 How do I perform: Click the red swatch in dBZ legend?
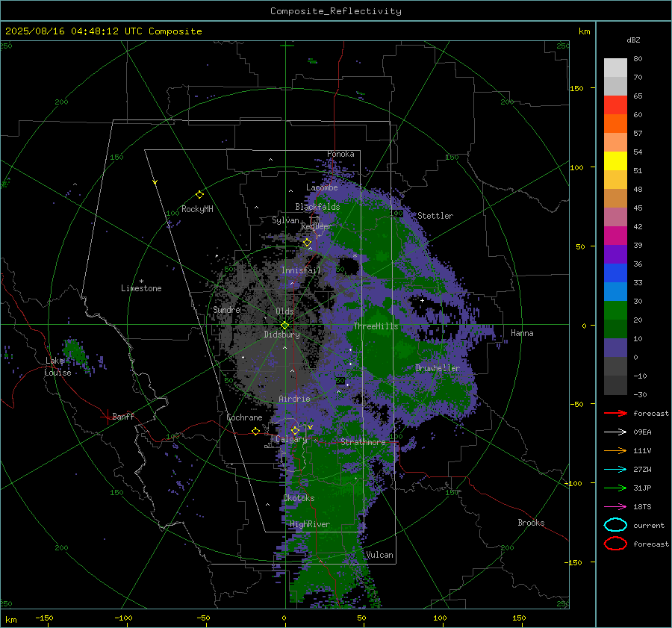[x=615, y=105]
